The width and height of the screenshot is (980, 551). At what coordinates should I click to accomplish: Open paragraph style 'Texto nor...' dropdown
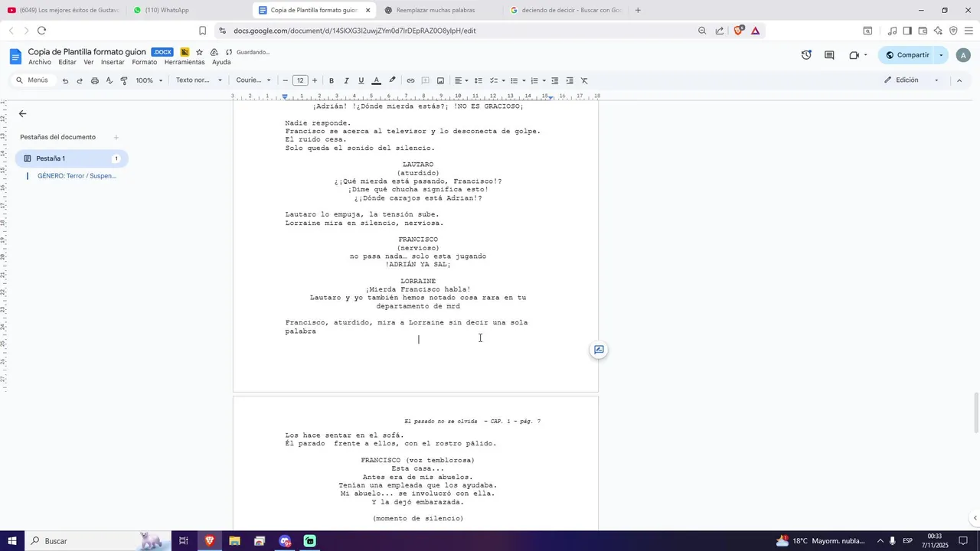tap(198, 80)
